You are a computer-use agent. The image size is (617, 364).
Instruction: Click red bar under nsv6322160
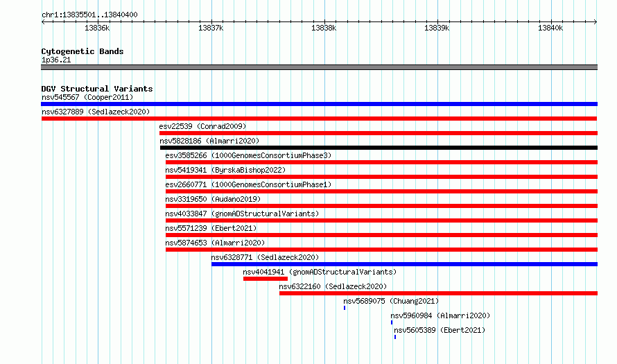(438, 293)
